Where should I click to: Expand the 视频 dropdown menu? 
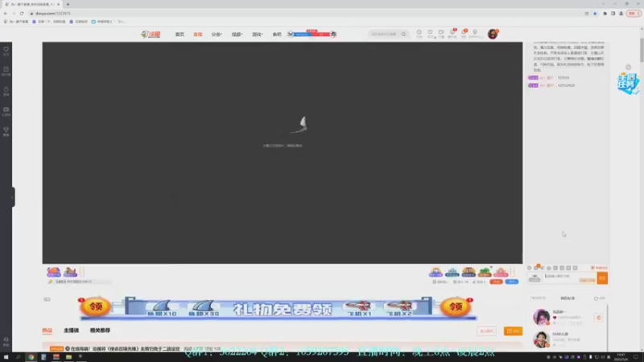[237, 35]
